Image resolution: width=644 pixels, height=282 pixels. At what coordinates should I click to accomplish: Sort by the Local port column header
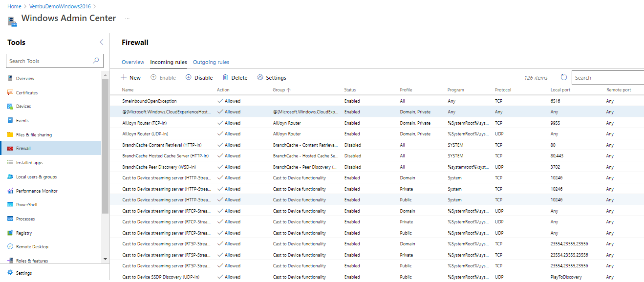(x=560, y=90)
